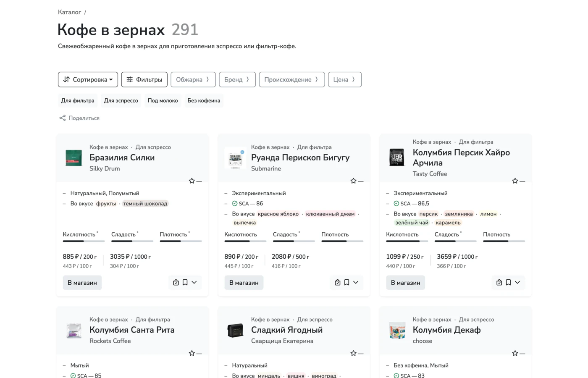Open the Колумбия Персик Хайро Арчила package thumbnail
Image resolution: width=588 pixels, height=378 pixels.
pos(397,157)
